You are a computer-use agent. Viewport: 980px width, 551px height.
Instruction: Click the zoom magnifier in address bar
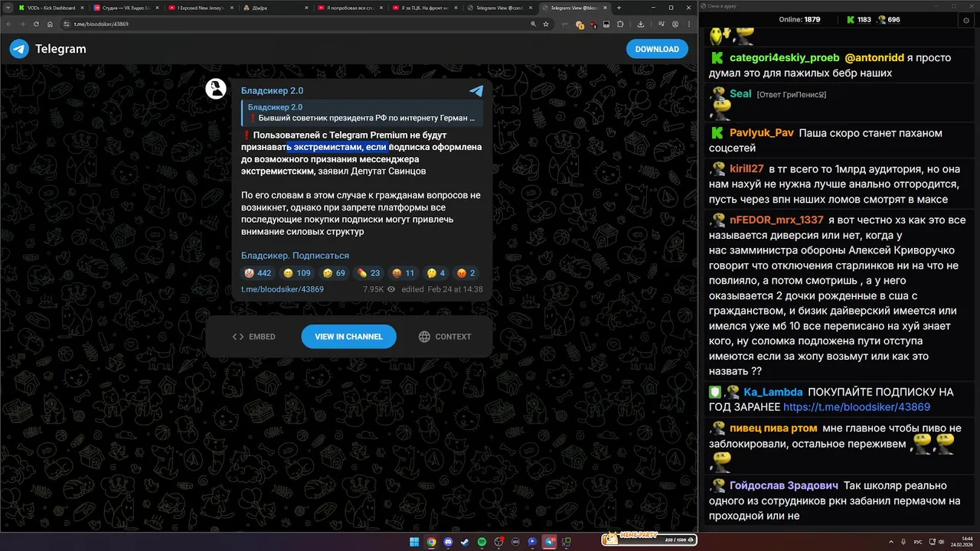click(x=534, y=24)
